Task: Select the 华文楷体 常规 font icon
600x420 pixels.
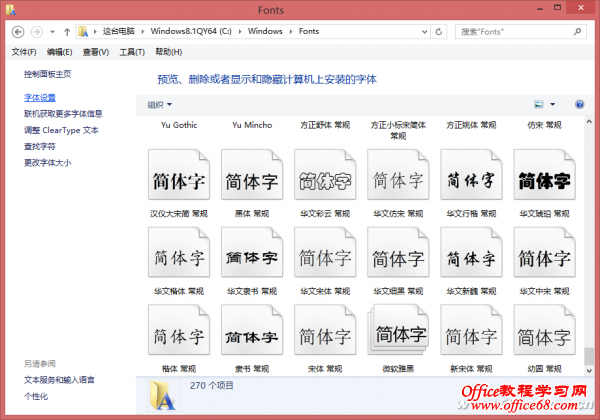Action: (x=179, y=252)
